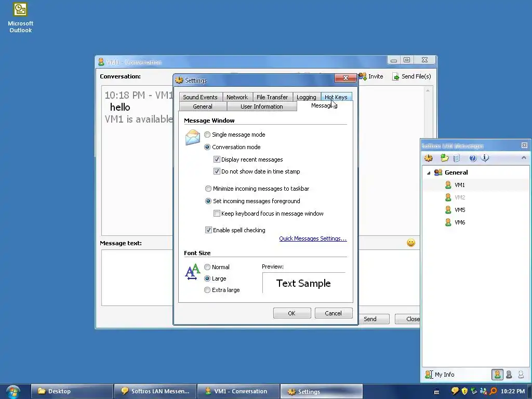532x399 pixels.
Task: Click VM5 user avatar icon
Action: tap(448, 210)
